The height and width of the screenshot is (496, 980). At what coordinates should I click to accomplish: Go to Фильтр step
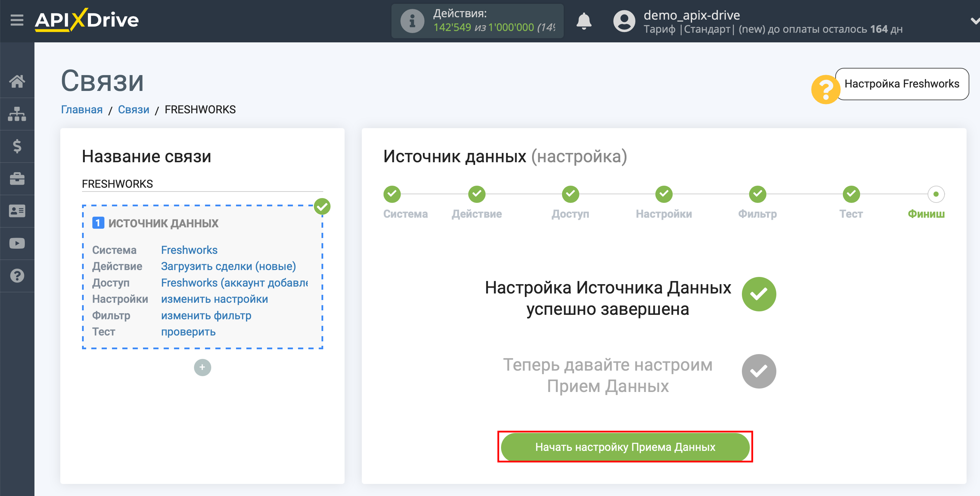tap(757, 194)
